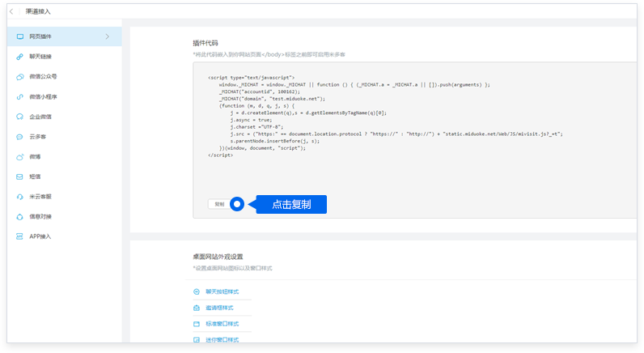Select 信息对接 in the sidebar

(x=40, y=217)
